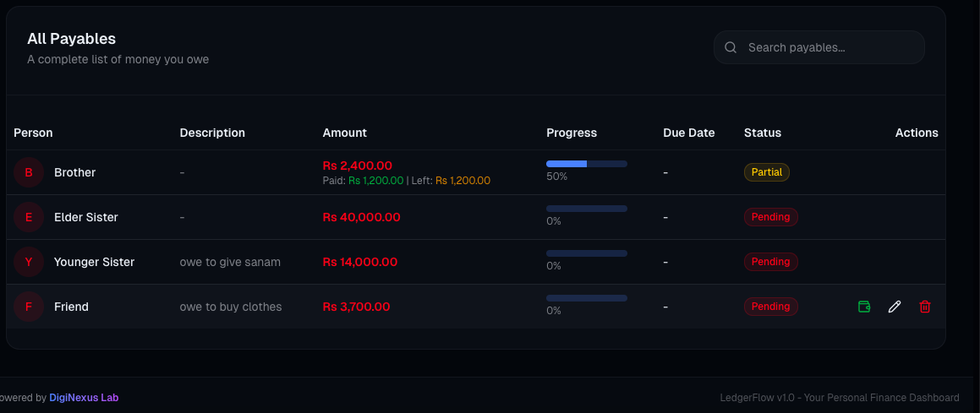Click the owe to buy clothes description

pos(231,307)
